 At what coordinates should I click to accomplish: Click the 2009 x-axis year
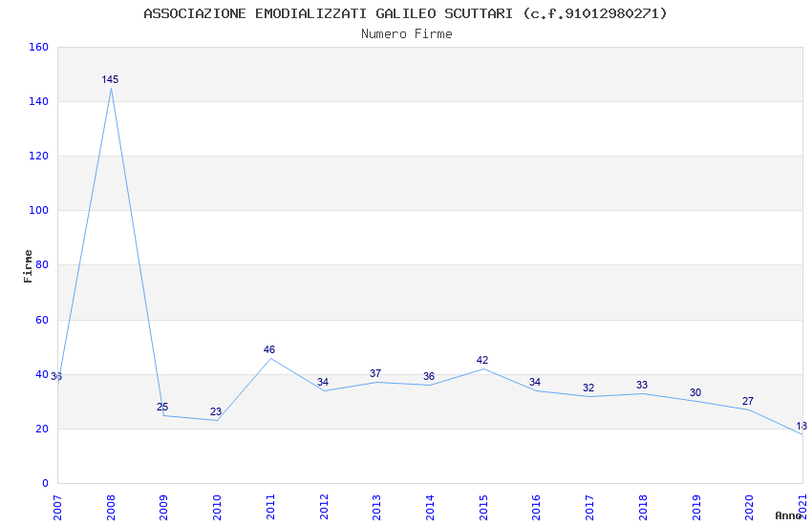coord(164,507)
